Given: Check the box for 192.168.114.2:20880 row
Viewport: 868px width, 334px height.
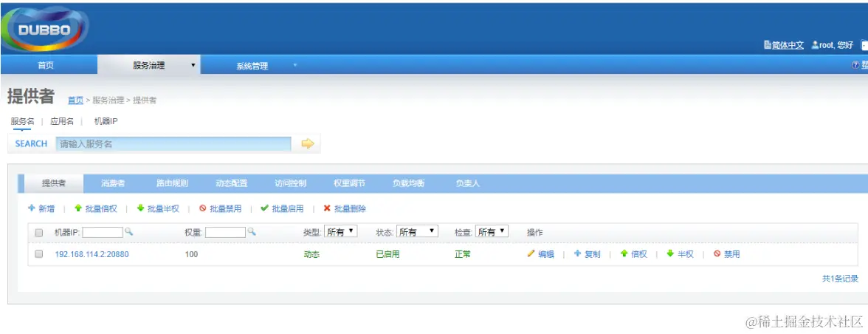Looking at the screenshot, I should tap(38, 254).
